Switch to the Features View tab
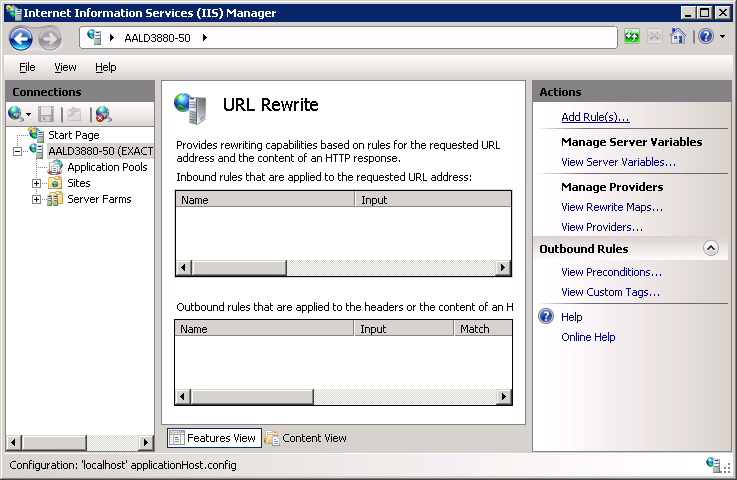Image resolution: width=737 pixels, height=480 pixels. (214, 438)
